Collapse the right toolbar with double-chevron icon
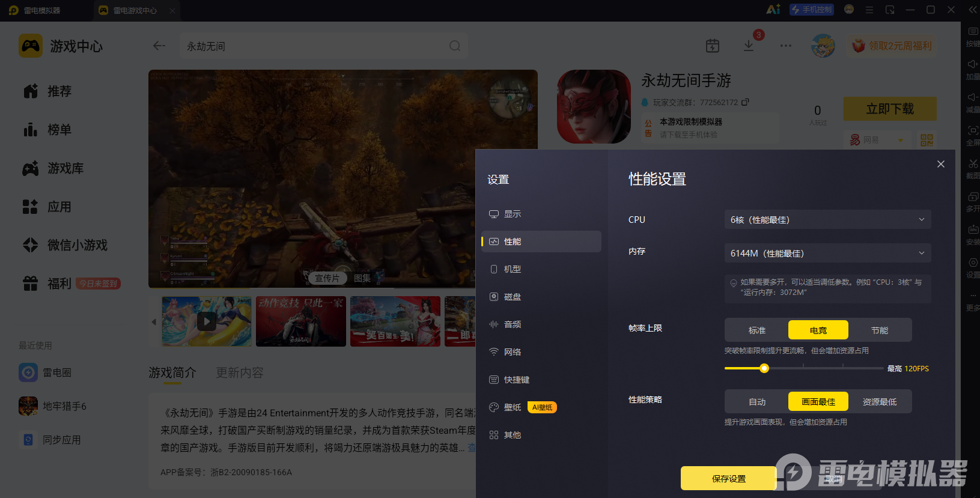This screenshot has height=498, width=980. click(973, 10)
